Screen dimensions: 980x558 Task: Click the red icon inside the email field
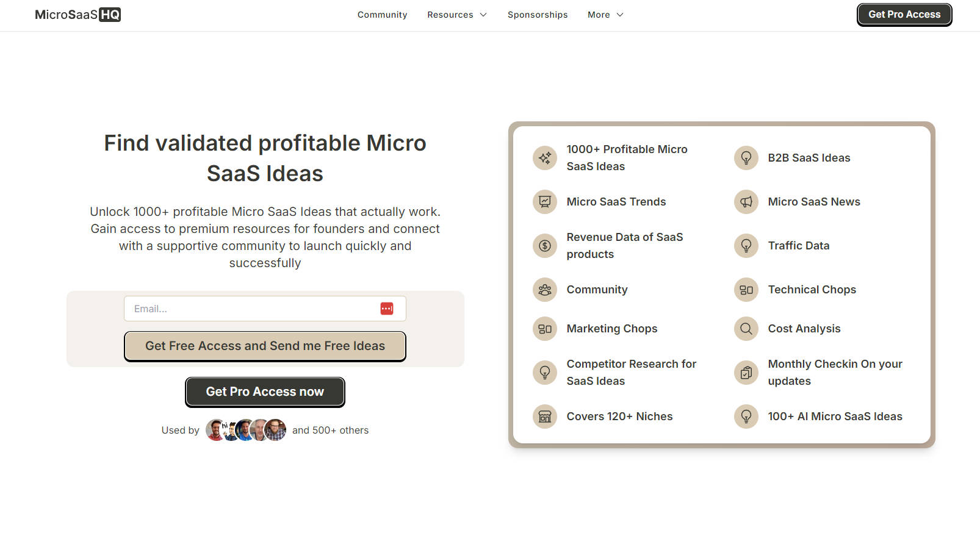tap(387, 309)
